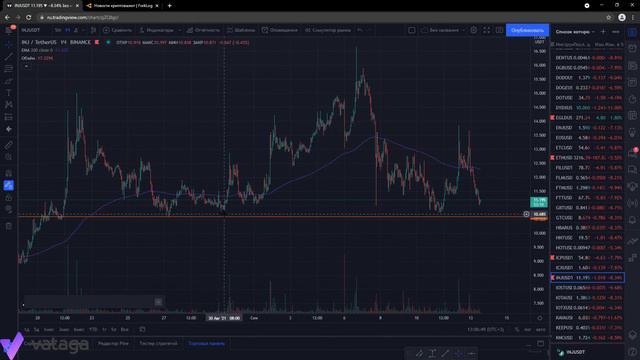Toggle auto scale "авто"
This screenshot has width=640, height=360.
(540, 329)
